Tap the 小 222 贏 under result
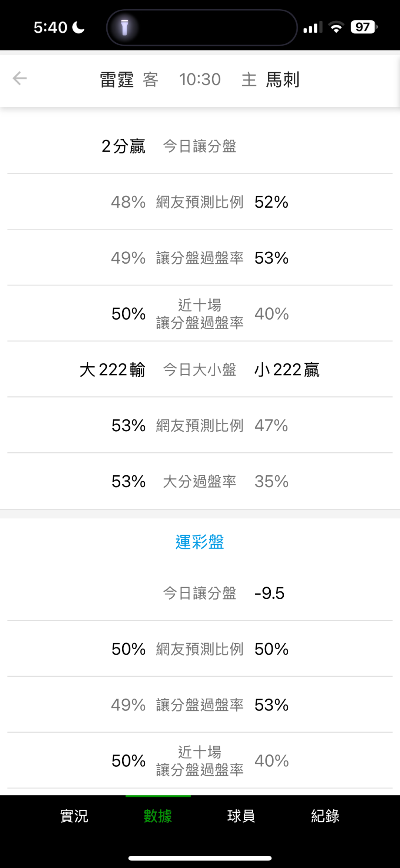 287,370
